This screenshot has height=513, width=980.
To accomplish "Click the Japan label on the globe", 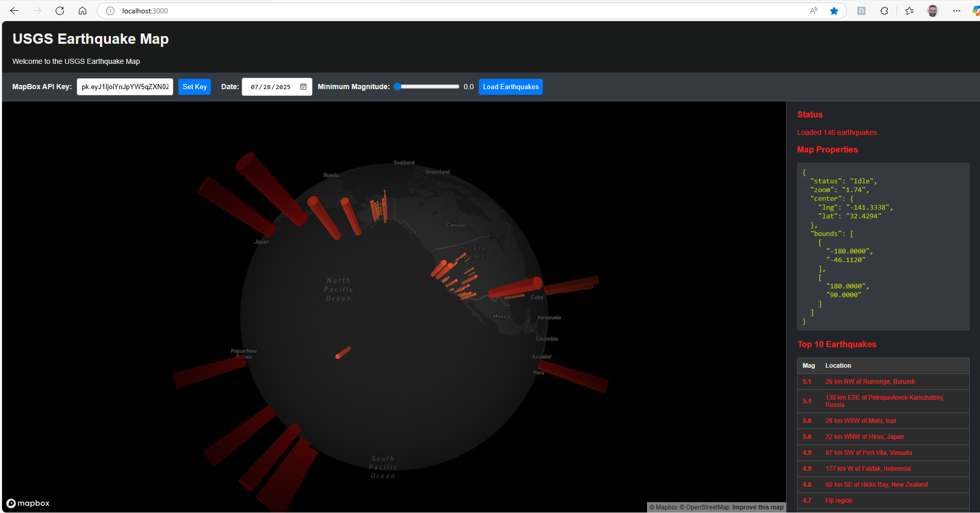I will point(261,242).
